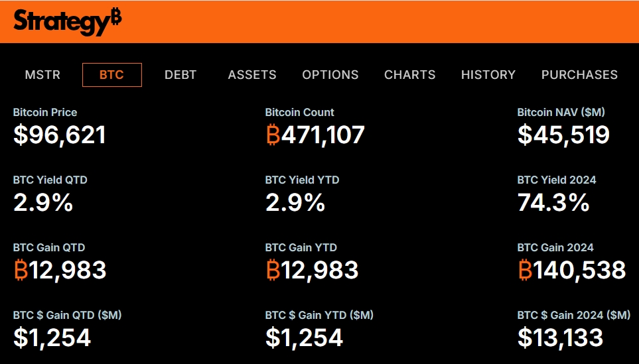
Task: Click the BTC Yield 2024 value 74.3%
Action: click(x=553, y=203)
